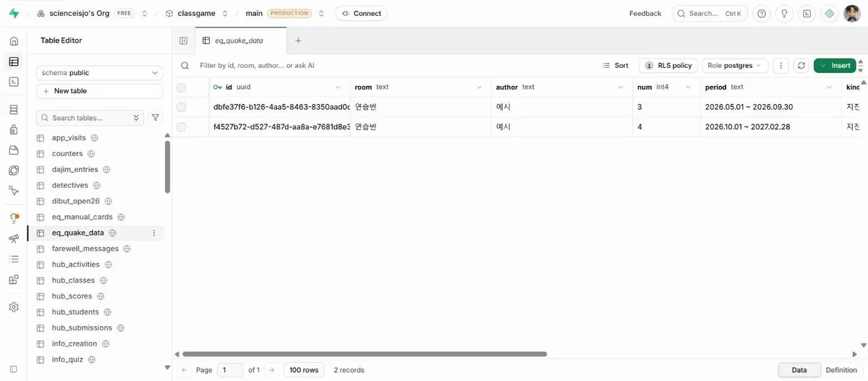Click the Supabase logo icon
The width and height of the screenshot is (868, 381).
[14, 13]
